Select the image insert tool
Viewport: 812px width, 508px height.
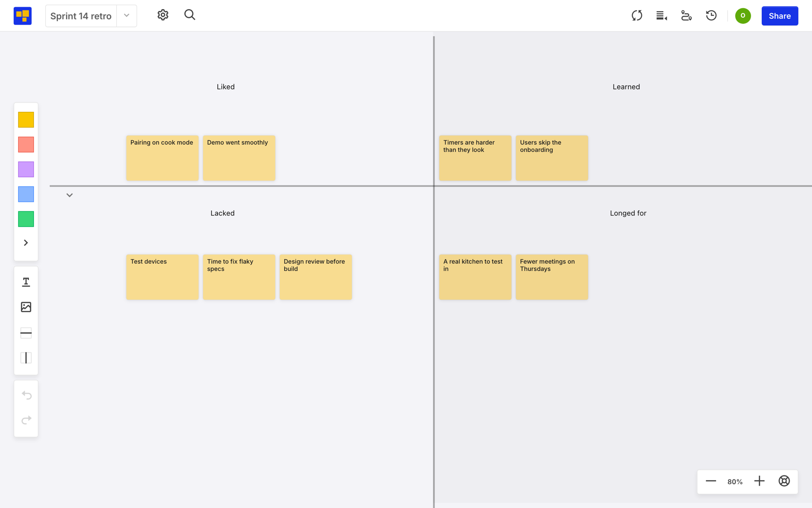26,307
